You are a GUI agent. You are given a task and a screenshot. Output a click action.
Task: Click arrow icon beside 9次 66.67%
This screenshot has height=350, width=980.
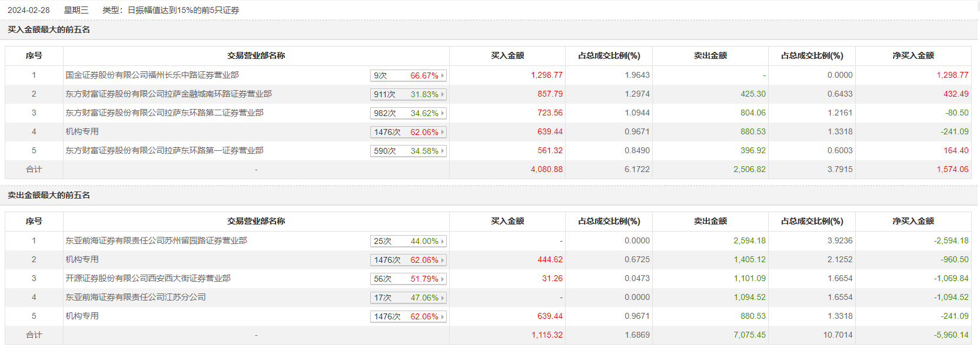(443, 75)
